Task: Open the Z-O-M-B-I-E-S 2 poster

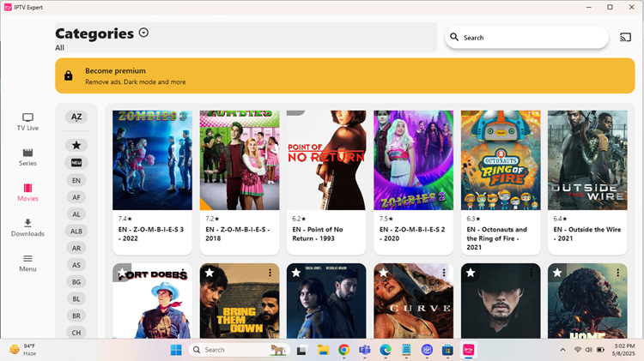Action: click(414, 160)
